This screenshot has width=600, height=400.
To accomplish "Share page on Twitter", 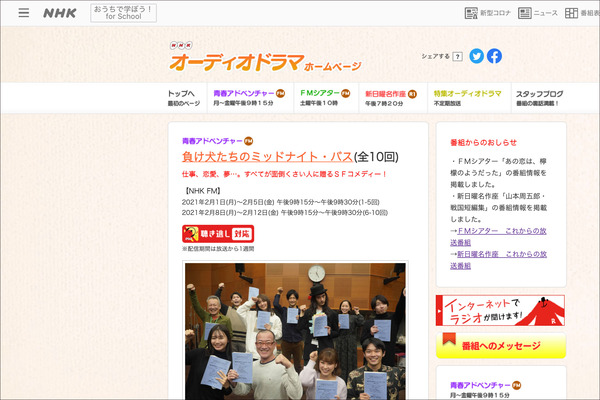I will [x=476, y=56].
